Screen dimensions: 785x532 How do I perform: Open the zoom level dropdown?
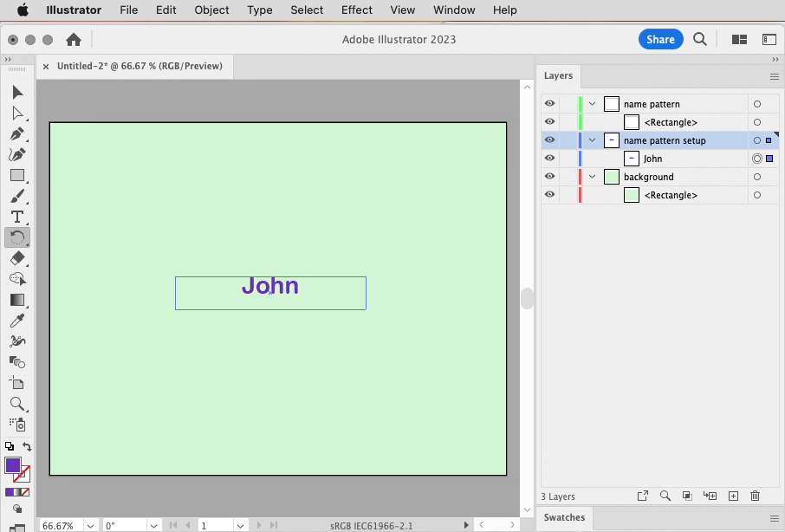(x=90, y=526)
